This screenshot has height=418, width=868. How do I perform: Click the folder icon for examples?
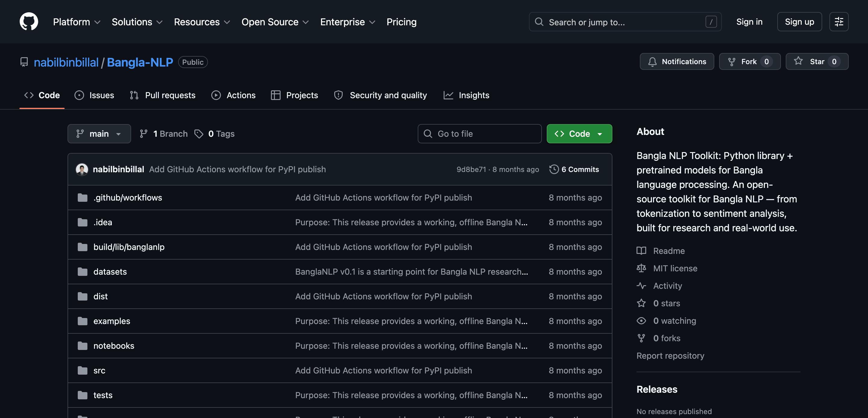[x=83, y=321]
